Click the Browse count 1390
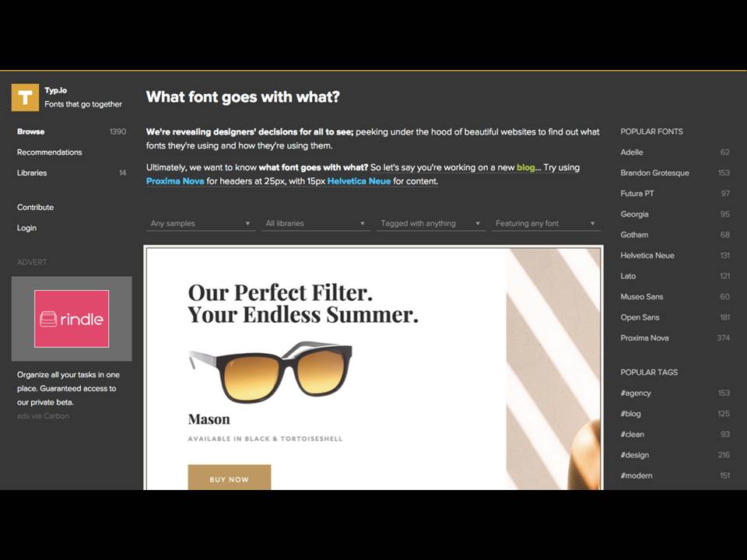Image resolution: width=747 pixels, height=560 pixels. (117, 131)
